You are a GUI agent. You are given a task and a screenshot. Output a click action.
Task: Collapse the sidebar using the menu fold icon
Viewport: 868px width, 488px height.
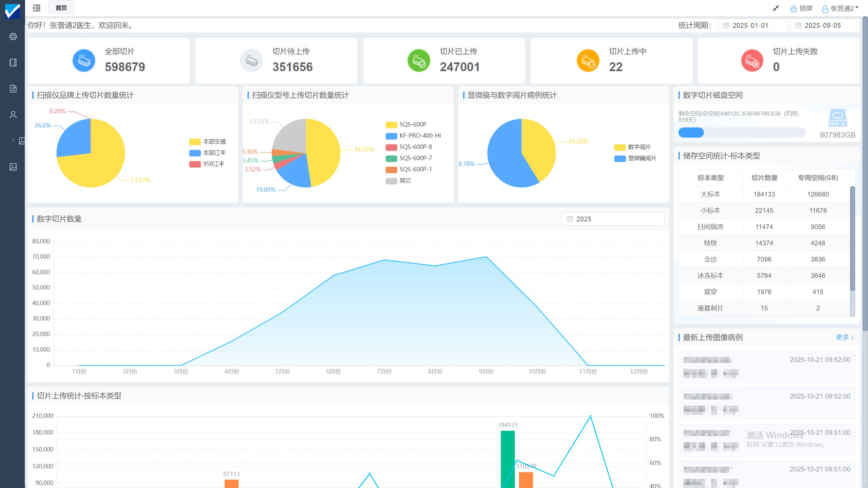click(37, 8)
